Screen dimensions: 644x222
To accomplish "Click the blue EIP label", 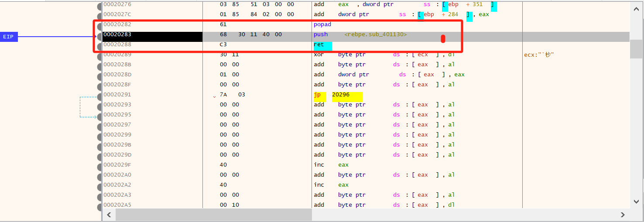I will pyautogui.click(x=9, y=37).
